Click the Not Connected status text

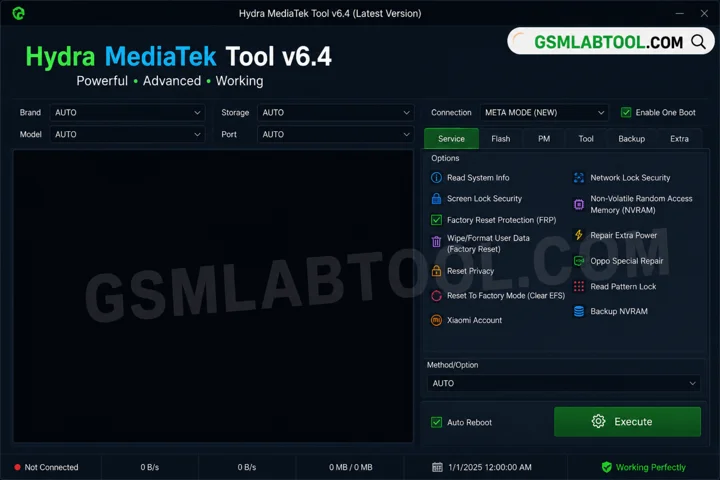click(51, 467)
